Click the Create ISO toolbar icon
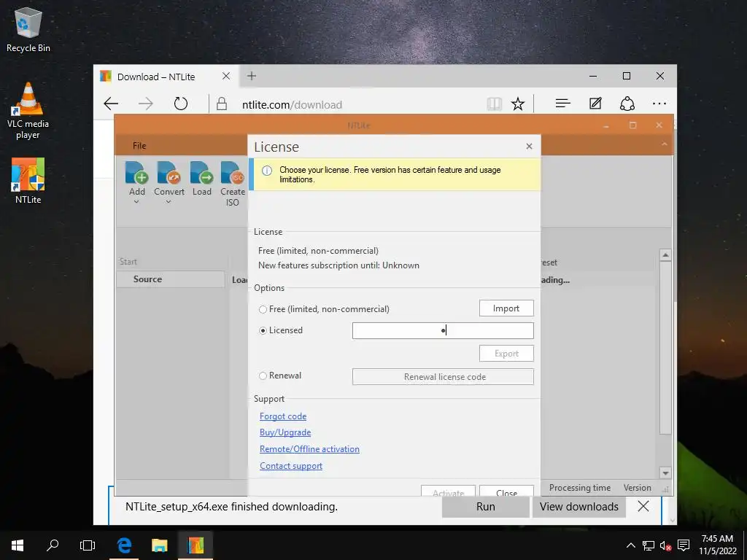The height and width of the screenshot is (560, 747). click(233, 174)
